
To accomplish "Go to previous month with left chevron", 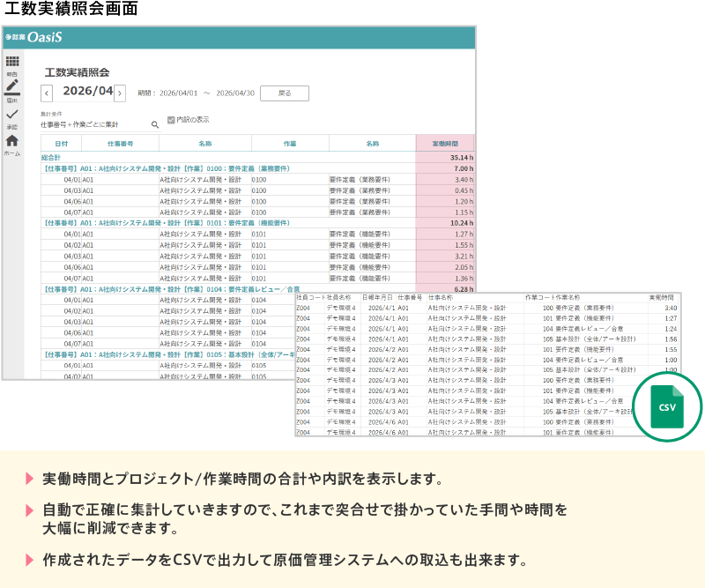I will coord(47,93).
